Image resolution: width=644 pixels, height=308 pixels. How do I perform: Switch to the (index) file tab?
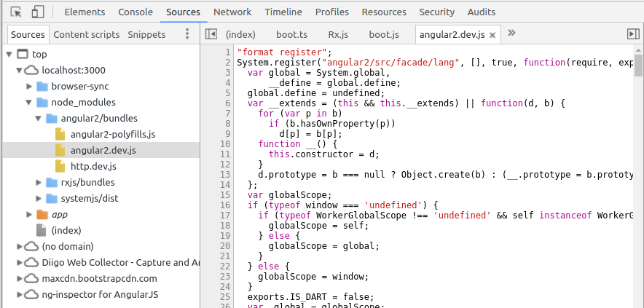(x=240, y=34)
